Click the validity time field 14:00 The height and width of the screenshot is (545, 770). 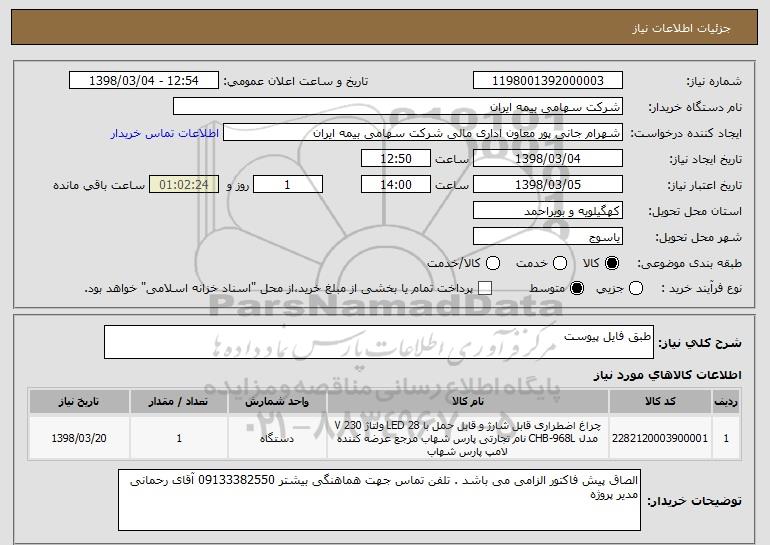coord(396,185)
